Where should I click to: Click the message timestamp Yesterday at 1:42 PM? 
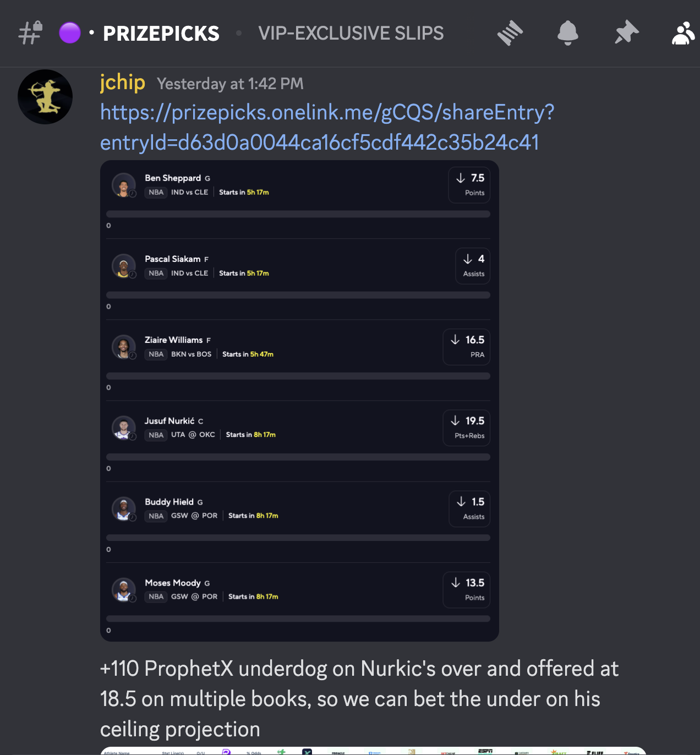click(230, 84)
